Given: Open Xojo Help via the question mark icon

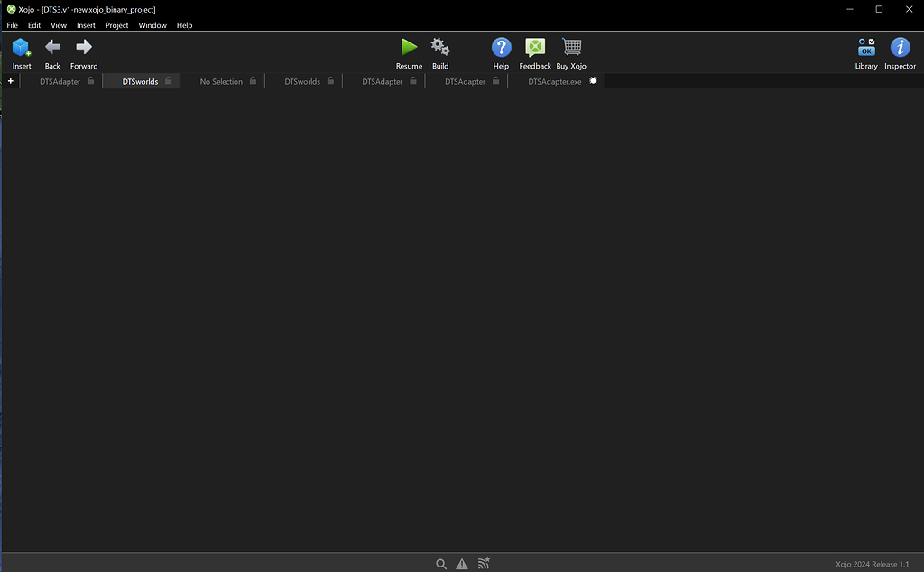Looking at the screenshot, I should pyautogui.click(x=501, y=45).
